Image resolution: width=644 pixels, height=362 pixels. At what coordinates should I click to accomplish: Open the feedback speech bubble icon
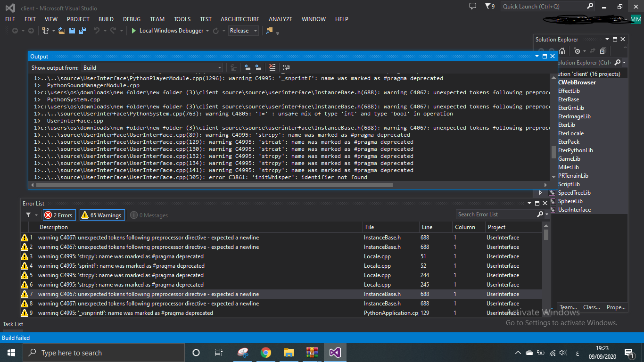(x=473, y=6)
